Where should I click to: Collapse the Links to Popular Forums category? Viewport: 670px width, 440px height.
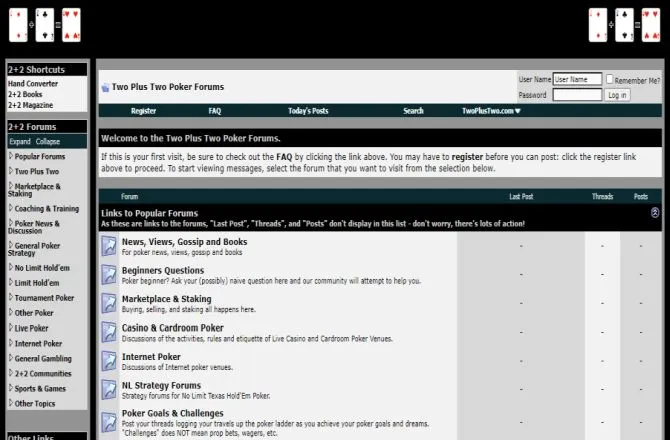click(x=655, y=213)
